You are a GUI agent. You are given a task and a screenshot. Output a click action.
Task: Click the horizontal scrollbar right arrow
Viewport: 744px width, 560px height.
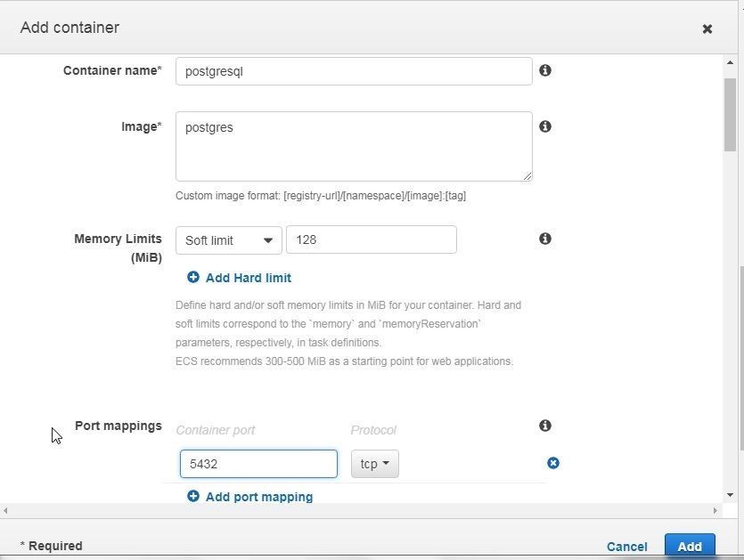pos(715,511)
